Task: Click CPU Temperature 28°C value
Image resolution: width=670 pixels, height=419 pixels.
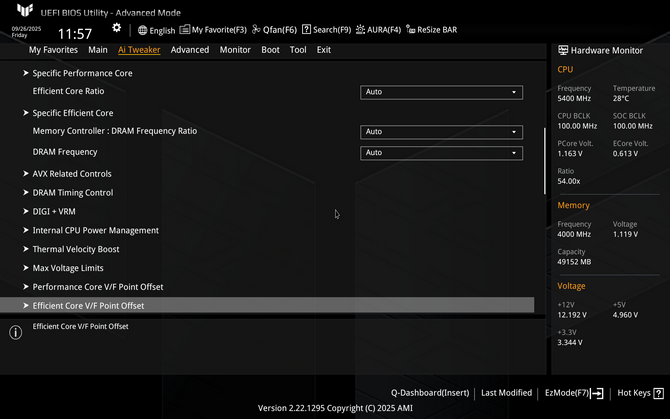Action: (620, 99)
